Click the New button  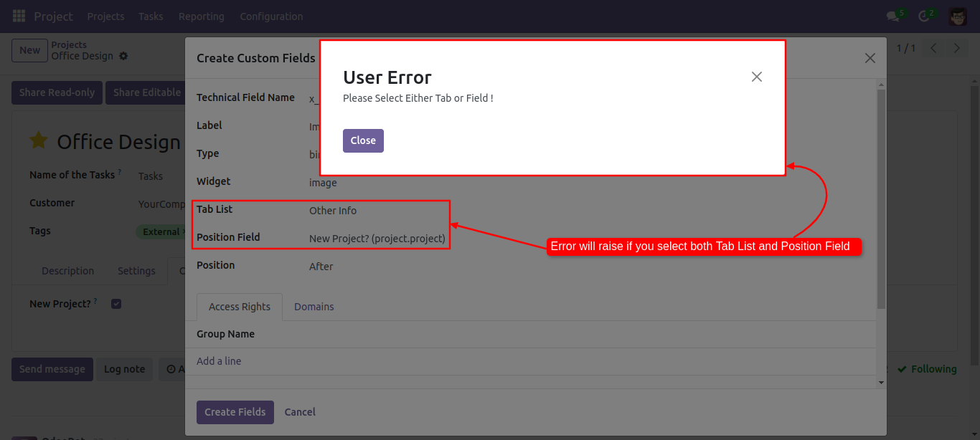pyautogui.click(x=29, y=50)
